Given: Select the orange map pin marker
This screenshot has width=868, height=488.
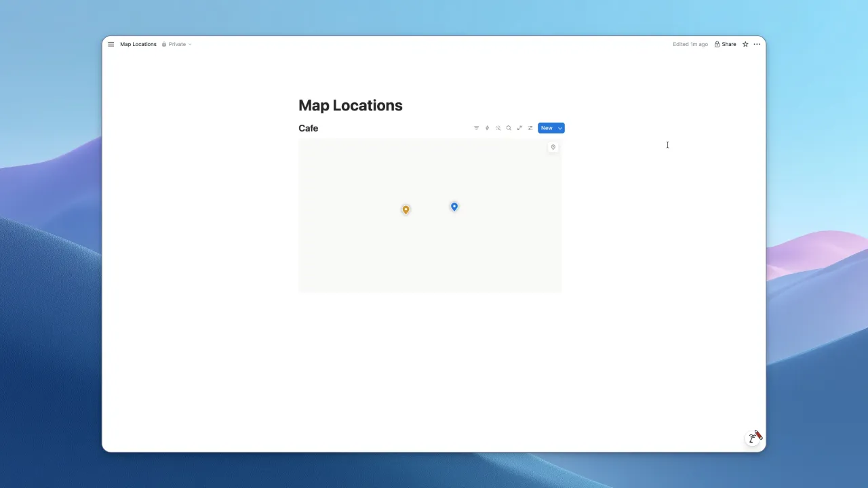Looking at the screenshot, I should click(x=406, y=209).
